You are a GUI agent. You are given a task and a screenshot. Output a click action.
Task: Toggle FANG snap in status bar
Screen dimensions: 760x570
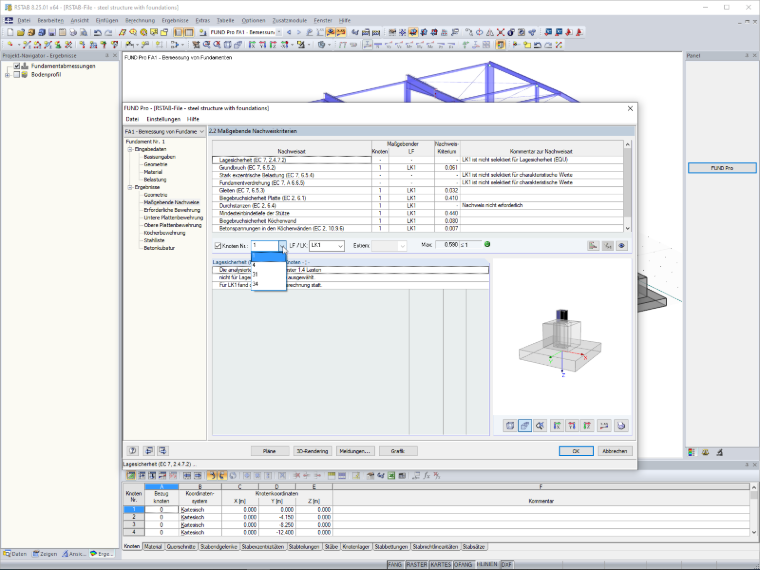395,565
